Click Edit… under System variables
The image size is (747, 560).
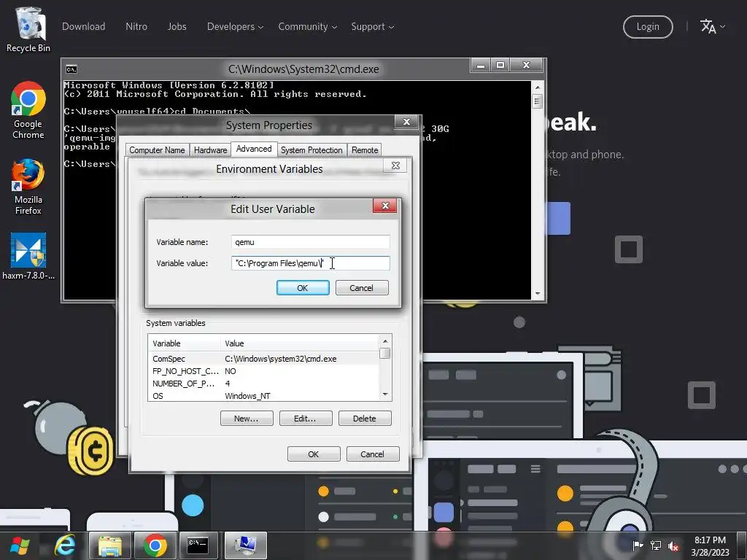[306, 418]
